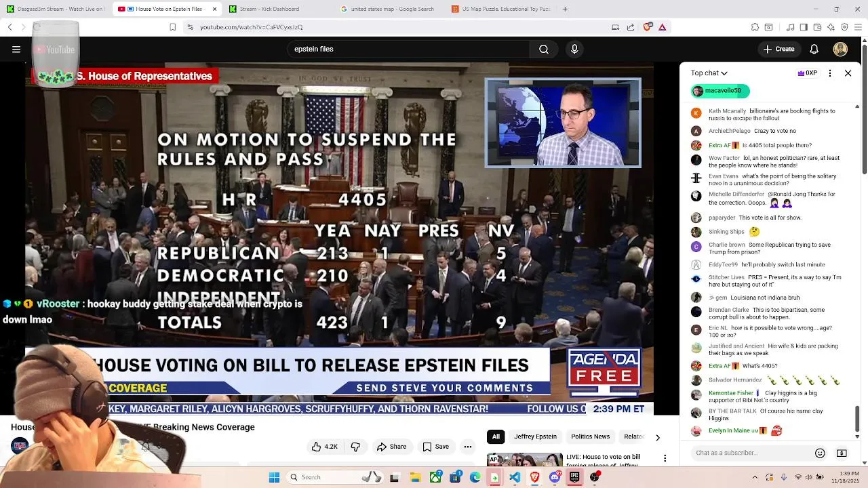Select the Jeffrey Epstein filter chip

(535, 436)
